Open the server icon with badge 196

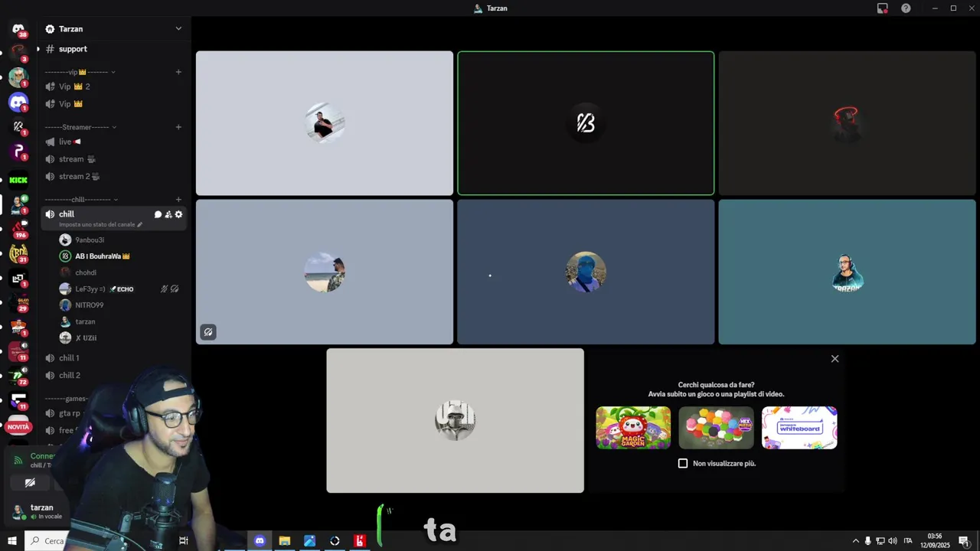[x=18, y=229]
